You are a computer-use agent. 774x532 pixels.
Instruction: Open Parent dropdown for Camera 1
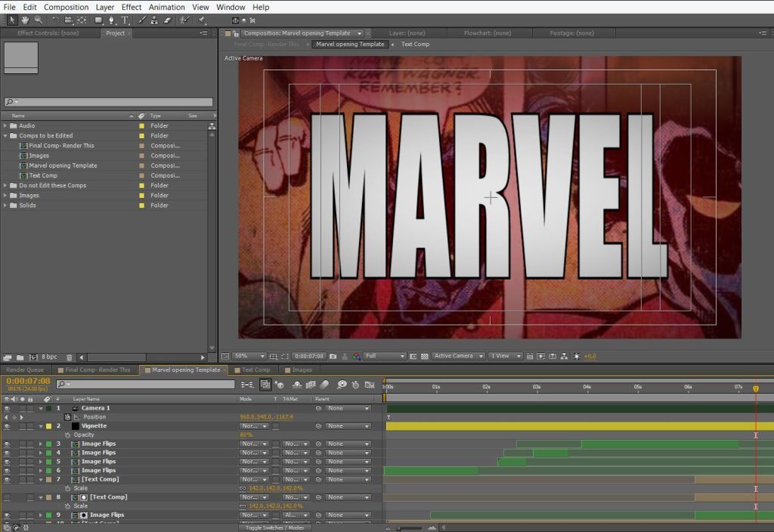coord(348,409)
